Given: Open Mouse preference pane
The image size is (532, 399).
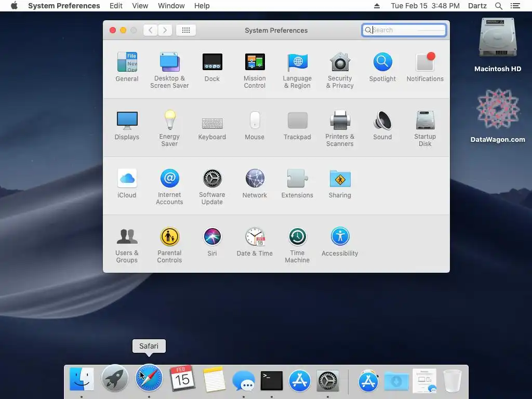Looking at the screenshot, I should [x=255, y=126].
